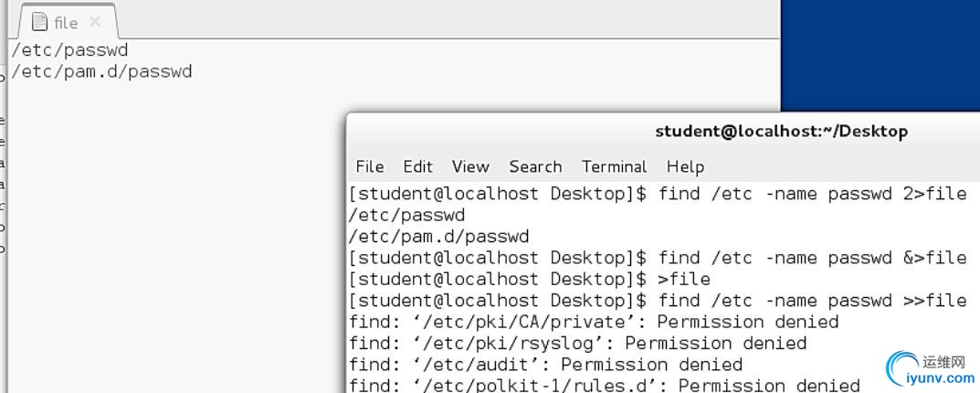Click the find command ending with &>file

(x=813, y=258)
